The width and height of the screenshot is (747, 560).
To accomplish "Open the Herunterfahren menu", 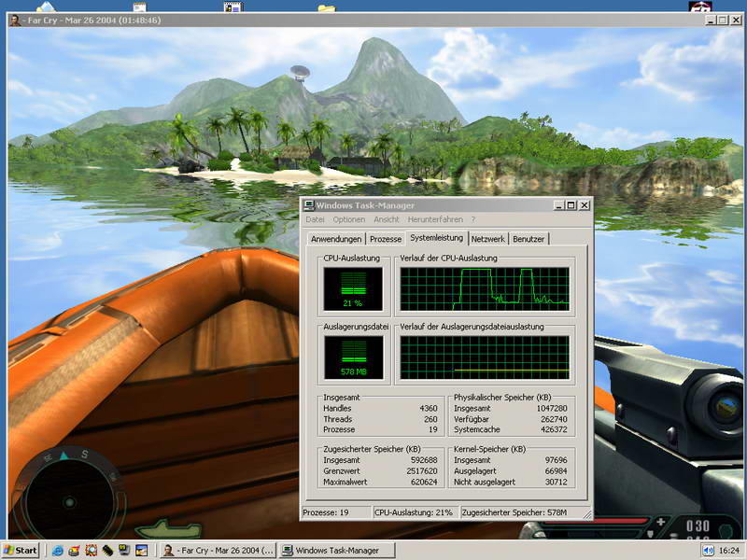I will click(435, 219).
